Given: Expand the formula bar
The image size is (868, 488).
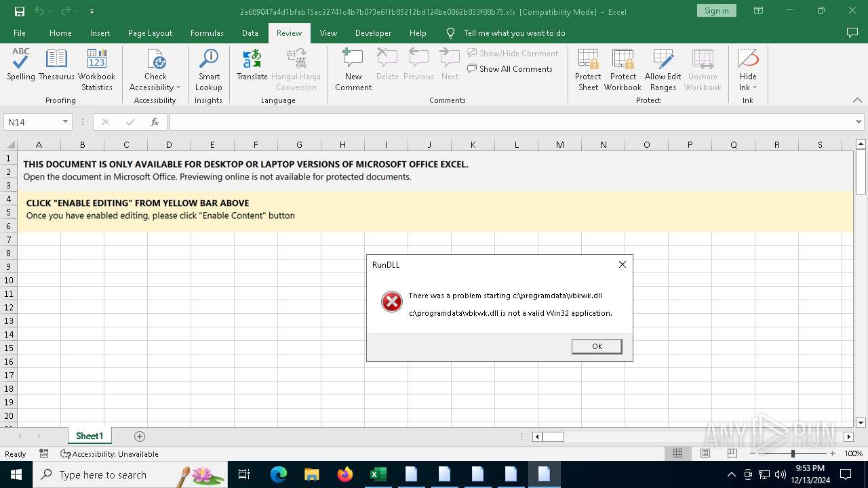Looking at the screenshot, I should 859,122.
